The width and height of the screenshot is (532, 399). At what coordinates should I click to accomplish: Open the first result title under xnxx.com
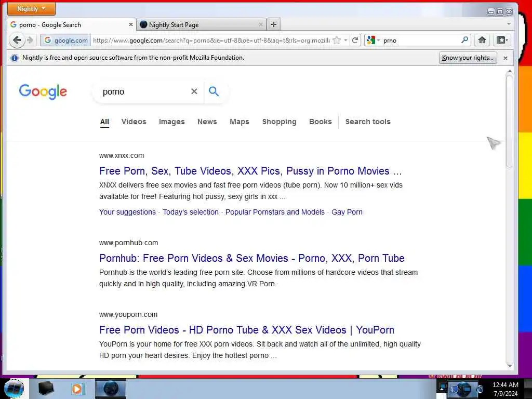tap(250, 171)
